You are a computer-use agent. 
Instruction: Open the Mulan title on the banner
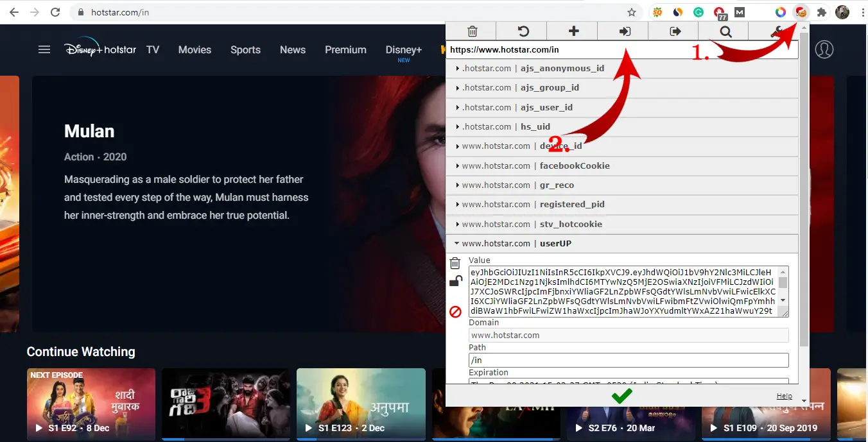(x=89, y=132)
